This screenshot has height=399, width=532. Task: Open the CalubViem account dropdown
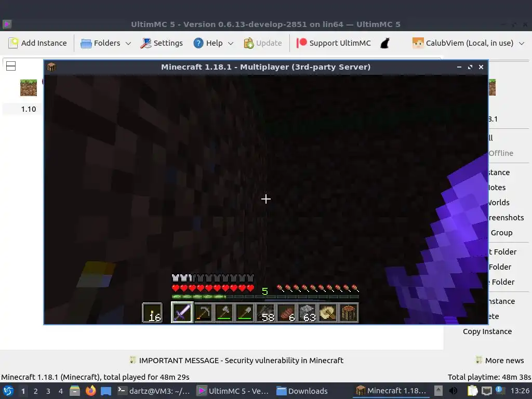(x=469, y=43)
